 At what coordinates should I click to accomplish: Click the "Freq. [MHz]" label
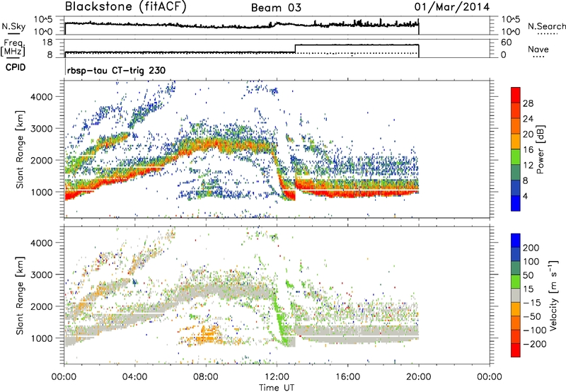(13, 47)
